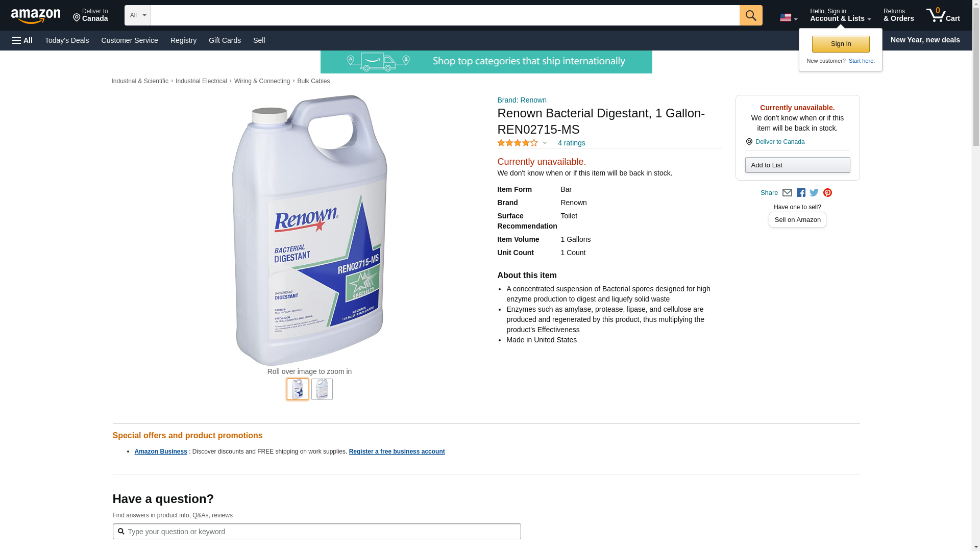Share the product on Pinterest
This screenshot has height=551, width=980.
pyautogui.click(x=827, y=193)
